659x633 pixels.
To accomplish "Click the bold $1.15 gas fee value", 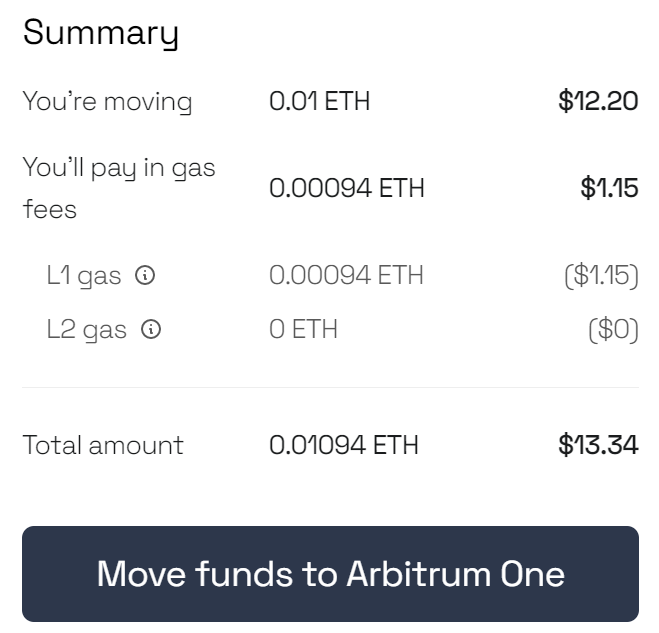I will [x=609, y=188].
